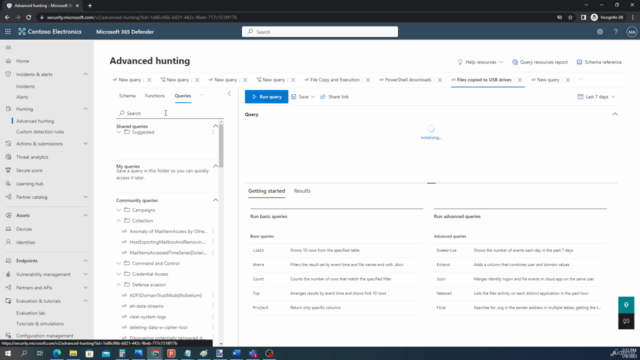Click the queries Search input field
This screenshot has height=360, width=640.
(169, 113)
